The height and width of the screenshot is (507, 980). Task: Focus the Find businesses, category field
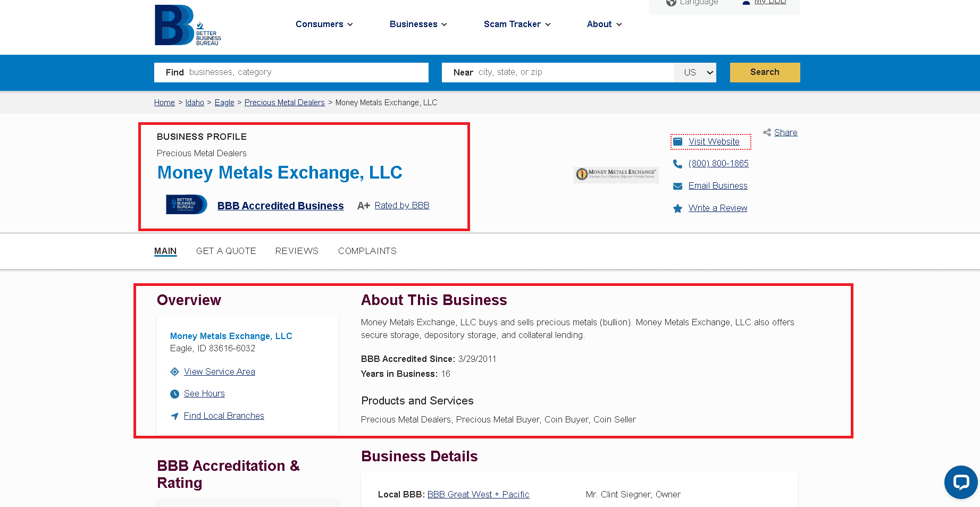tap(291, 72)
